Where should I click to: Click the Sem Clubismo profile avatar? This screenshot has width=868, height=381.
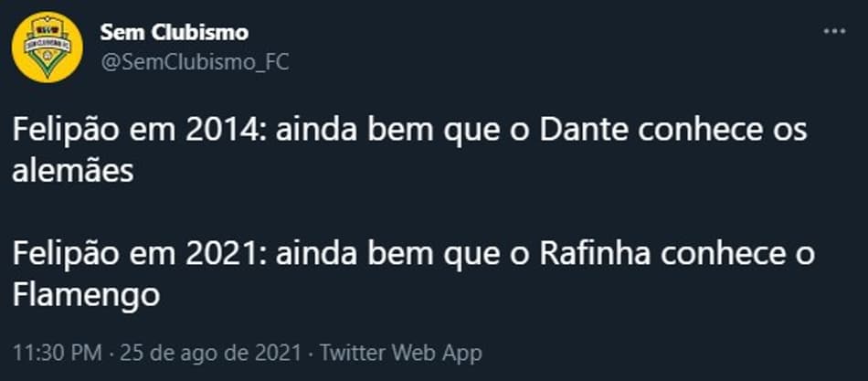pos(47,48)
